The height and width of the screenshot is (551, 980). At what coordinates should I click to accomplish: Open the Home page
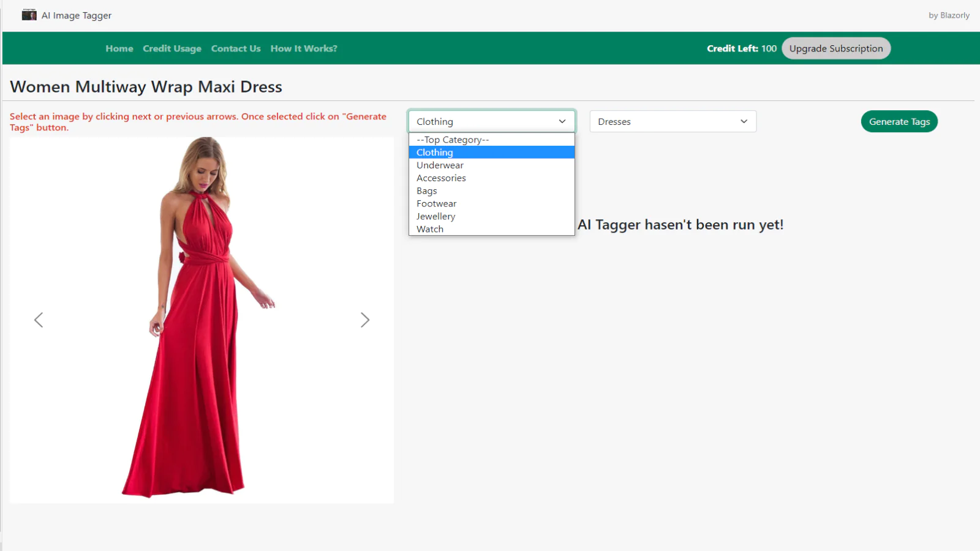coord(119,48)
